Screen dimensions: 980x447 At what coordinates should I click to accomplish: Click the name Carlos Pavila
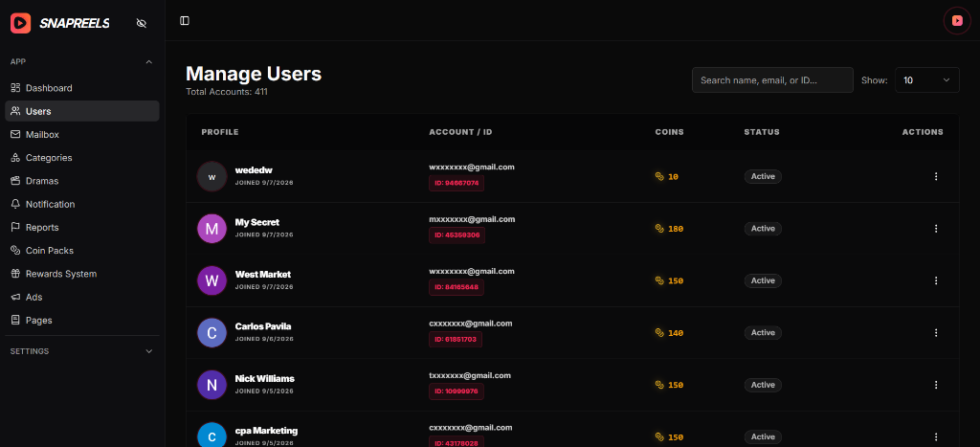(263, 326)
